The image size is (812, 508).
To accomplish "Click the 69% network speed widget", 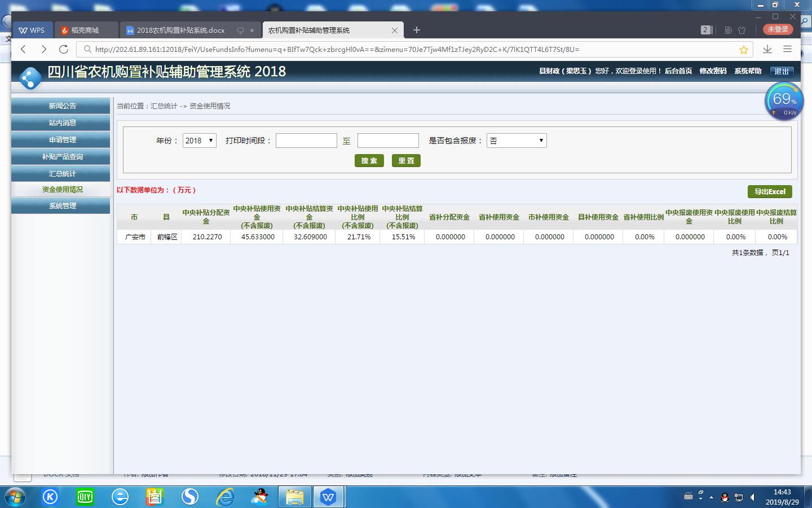I will pyautogui.click(x=784, y=101).
